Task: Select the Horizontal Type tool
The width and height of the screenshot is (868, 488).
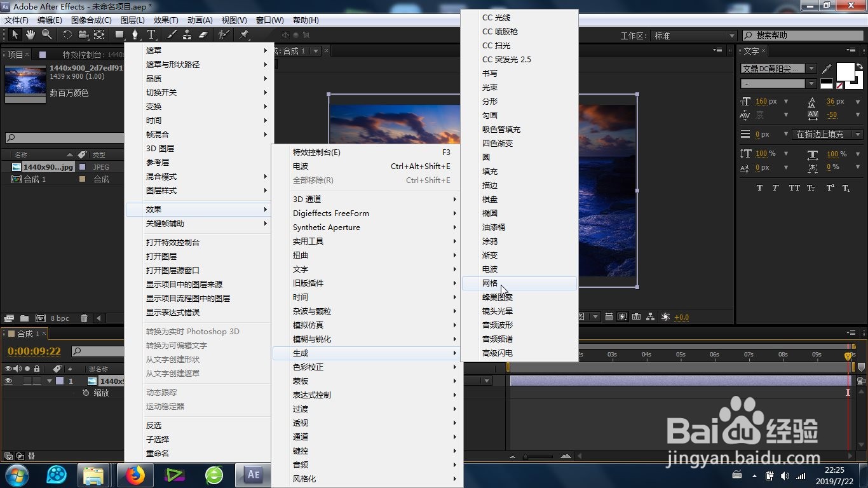Action: pos(151,34)
